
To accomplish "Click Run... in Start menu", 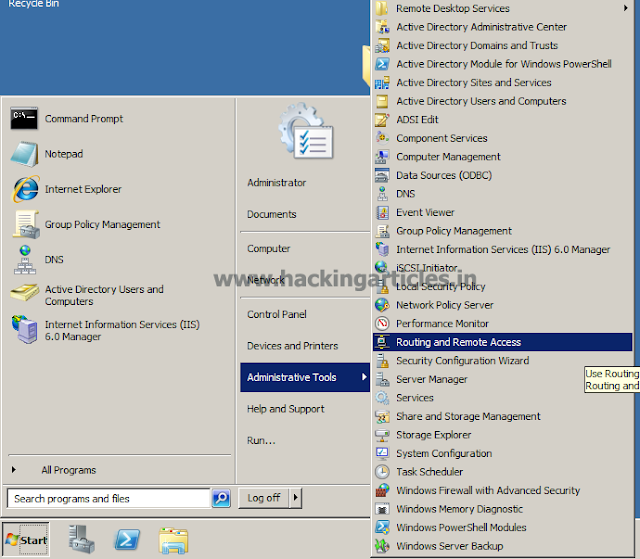I will click(261, 441).
